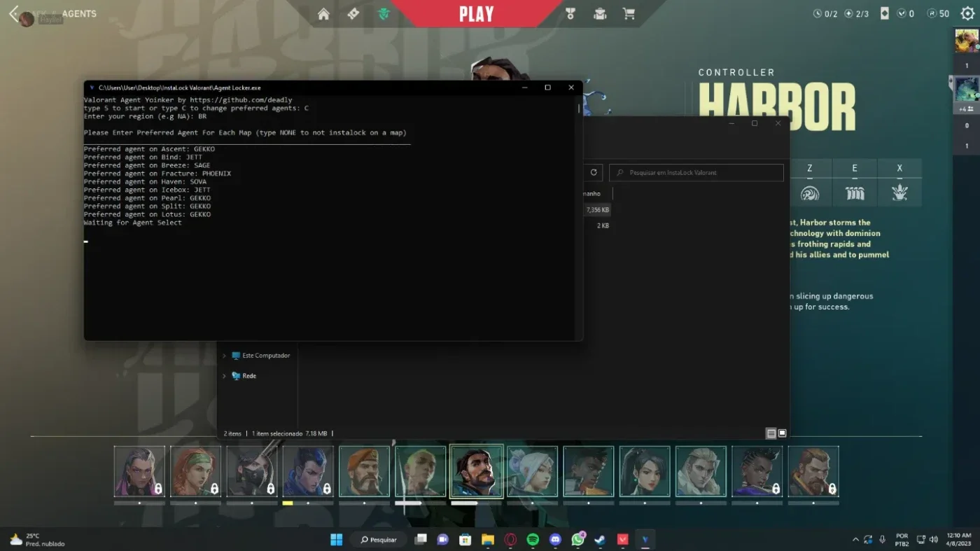Screen dimensions: 980x551
Task: Switch File Explorer to large icons view
Action: pos(783,433)
